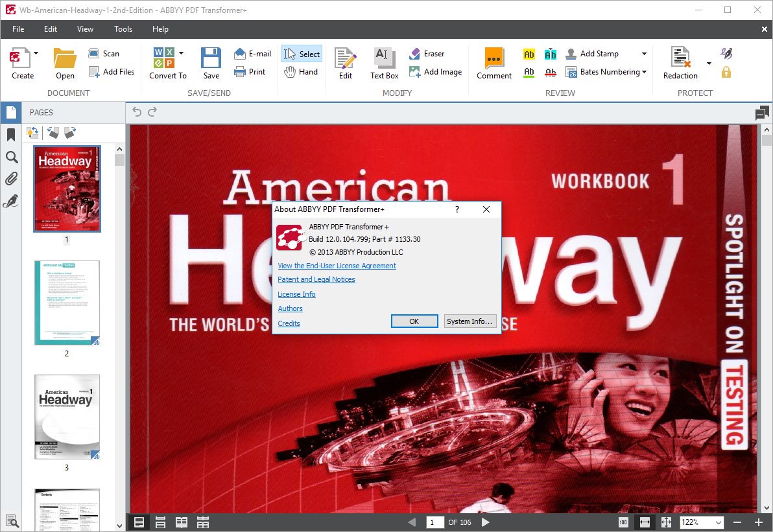Expand the Create dropdown arrow

(x=36, y=53)
